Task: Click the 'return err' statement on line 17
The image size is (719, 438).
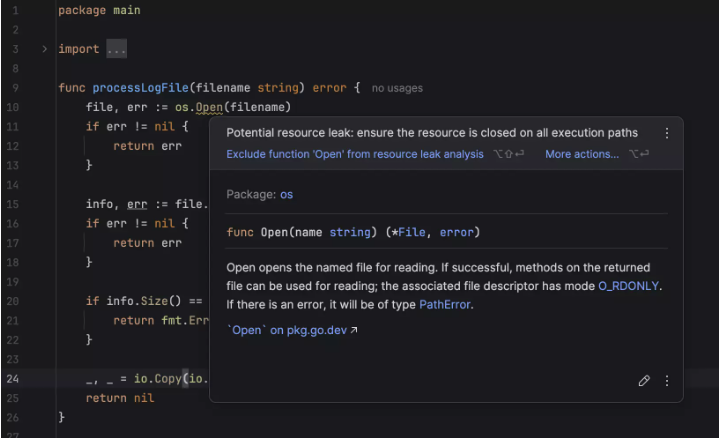Action: 148,243
